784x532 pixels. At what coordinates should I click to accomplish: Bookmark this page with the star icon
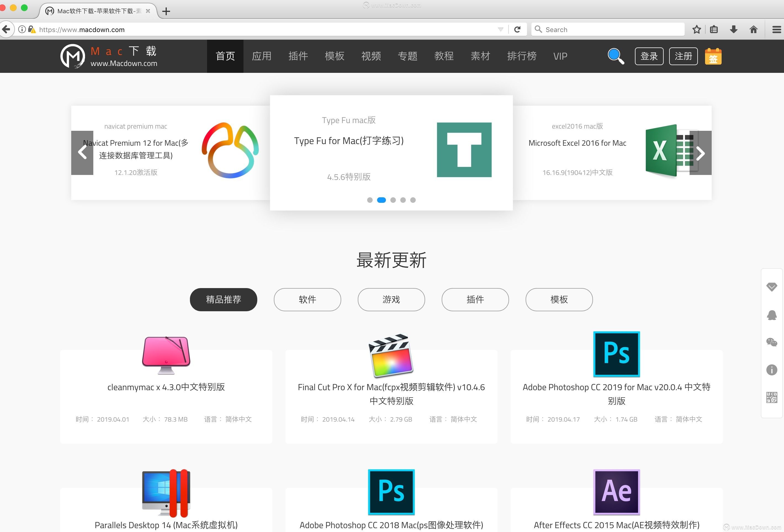(696, 30)
